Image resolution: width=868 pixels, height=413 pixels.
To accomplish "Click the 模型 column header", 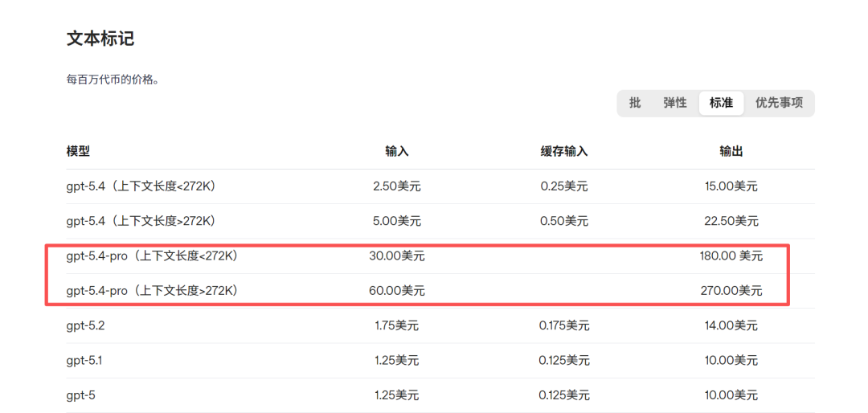I will (78, 151).
